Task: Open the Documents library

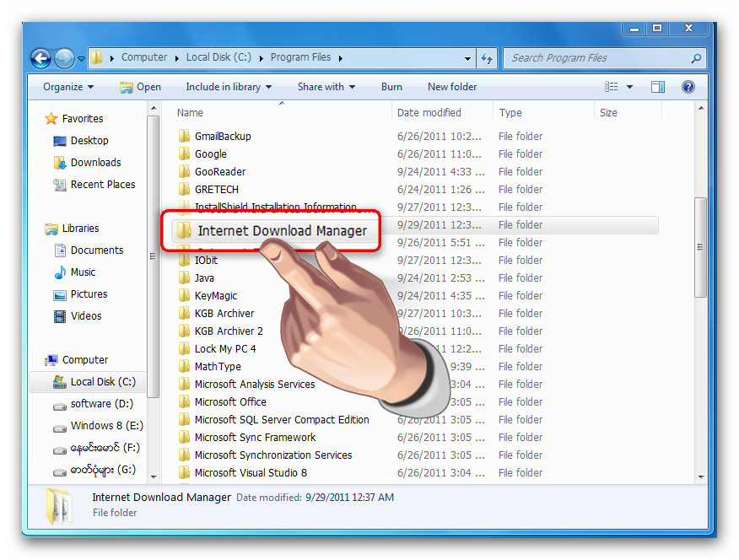Action: click(x=89, y=250)
